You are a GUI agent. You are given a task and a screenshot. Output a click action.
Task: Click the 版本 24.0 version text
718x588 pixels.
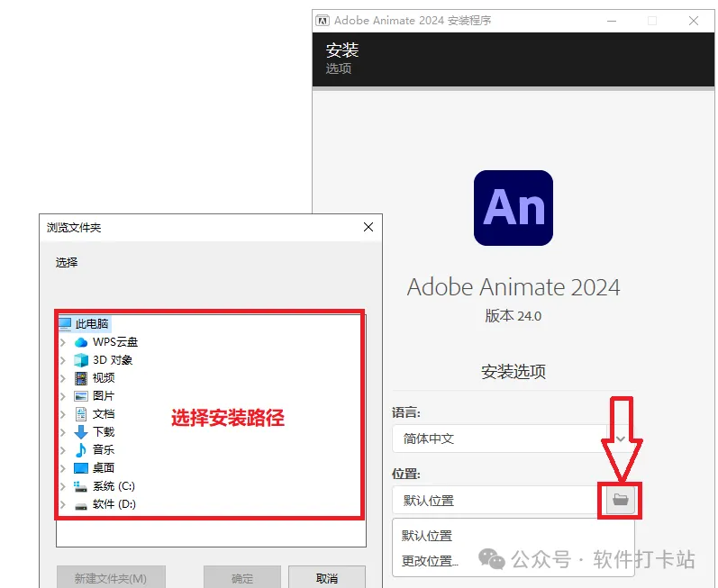514,316
